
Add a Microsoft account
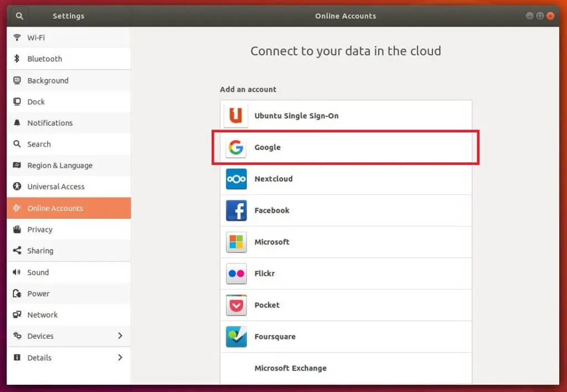[346, 242]
